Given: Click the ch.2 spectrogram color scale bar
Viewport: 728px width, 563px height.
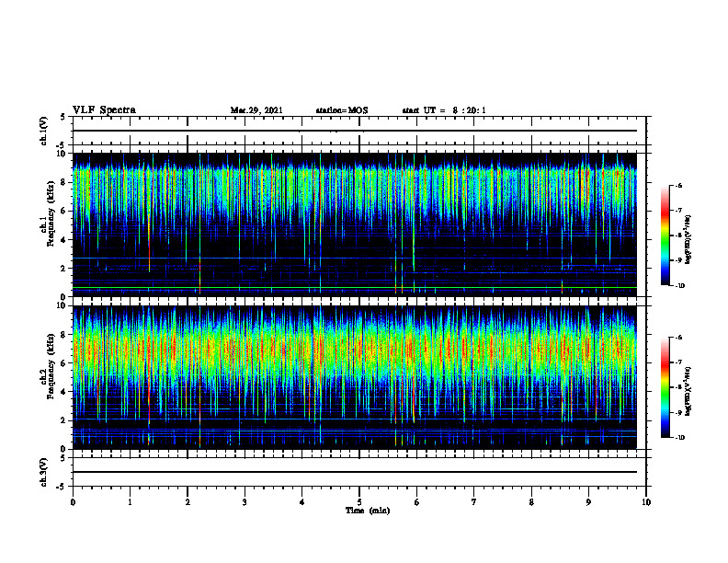Looking at the screenshot, I should tap(665, 387).
